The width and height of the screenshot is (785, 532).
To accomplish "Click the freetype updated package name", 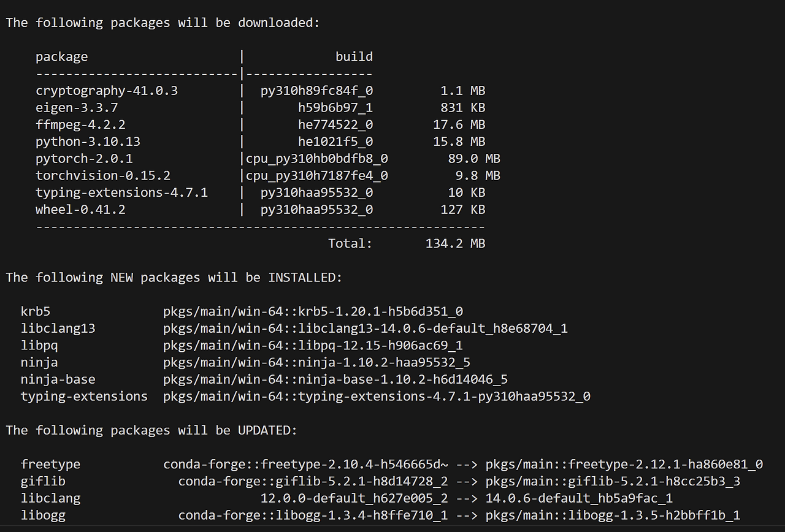I will pos(50,465).
